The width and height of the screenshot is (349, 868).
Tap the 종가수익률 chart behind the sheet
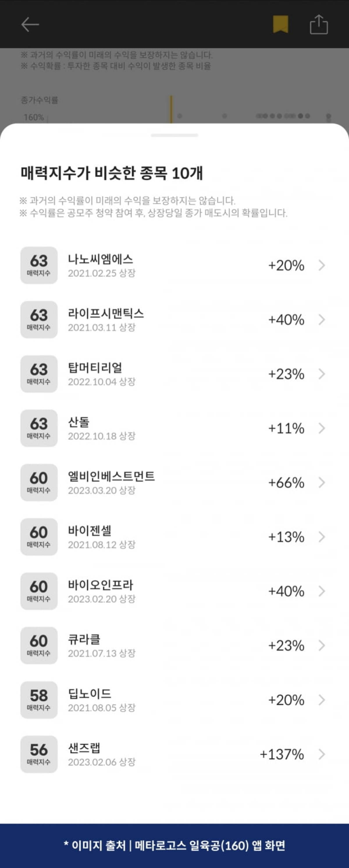(236, 111)
